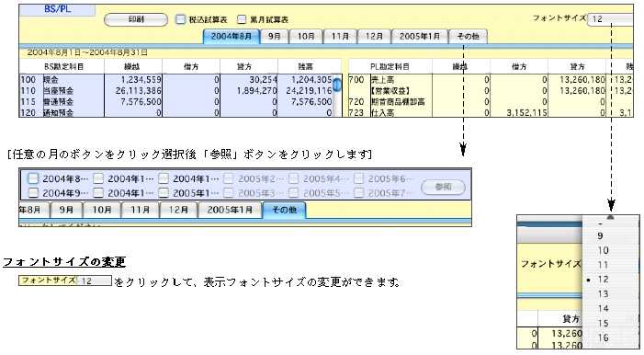Enable the 税込試算表 checkbox
The width and height of the screenshot is (644, 355).
pyautogui.click(x=180, y=19)
